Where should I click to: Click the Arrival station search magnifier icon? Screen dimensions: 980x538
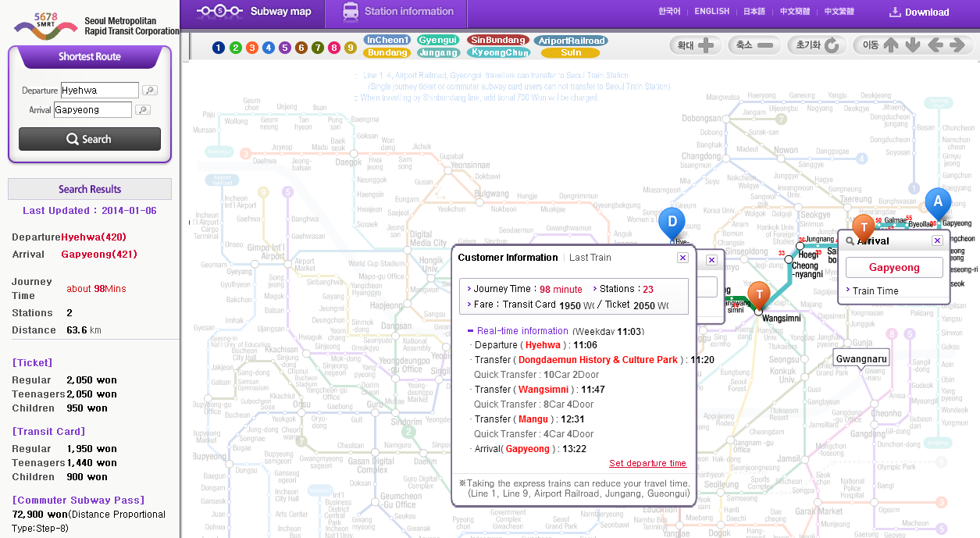pyautogui.click(x=143, y=110)
